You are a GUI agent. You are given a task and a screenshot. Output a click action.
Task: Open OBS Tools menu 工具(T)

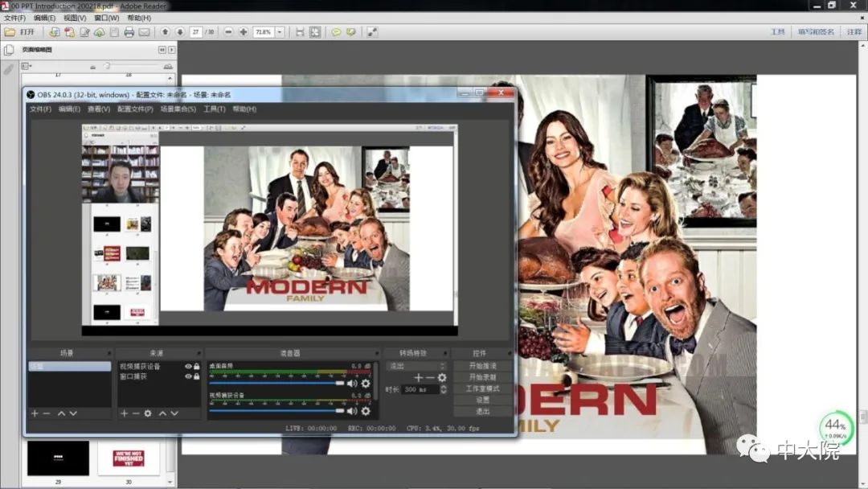[x=214, y=109]
